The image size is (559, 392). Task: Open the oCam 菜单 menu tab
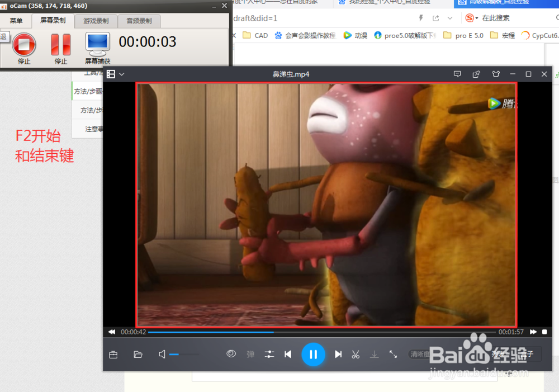[x=16, y=21]
